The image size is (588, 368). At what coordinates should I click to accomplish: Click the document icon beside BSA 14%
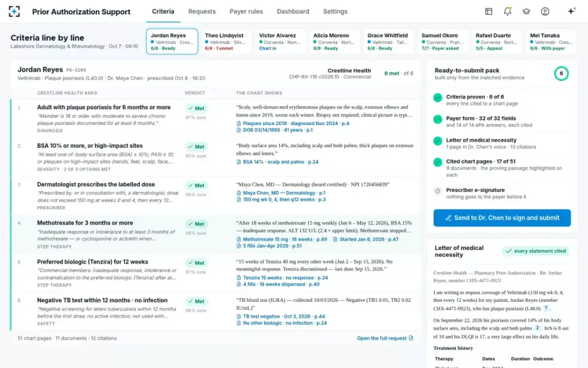(x=239, y=162)
